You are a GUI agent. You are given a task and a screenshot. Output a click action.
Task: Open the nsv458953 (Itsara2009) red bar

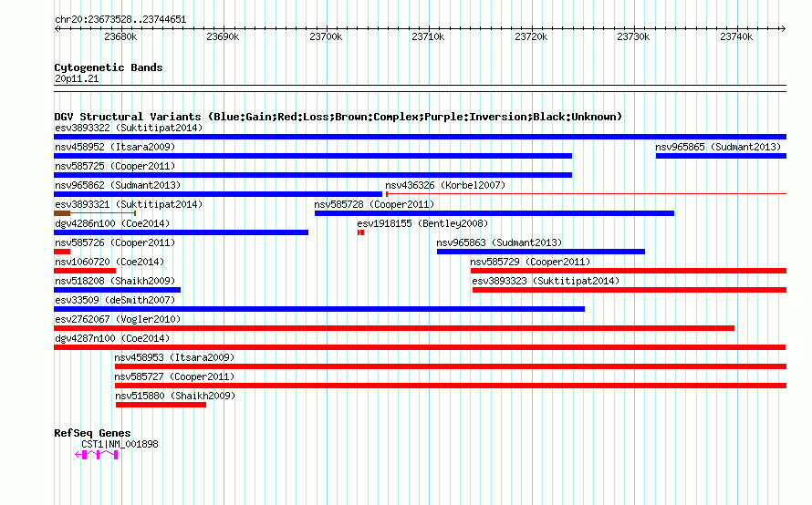[451, 366]
